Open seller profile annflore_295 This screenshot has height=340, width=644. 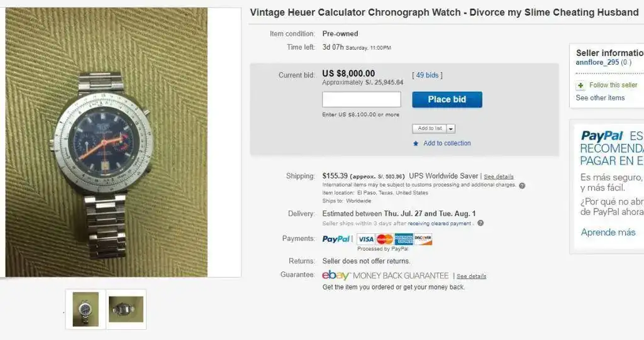(x=597, y=62)
